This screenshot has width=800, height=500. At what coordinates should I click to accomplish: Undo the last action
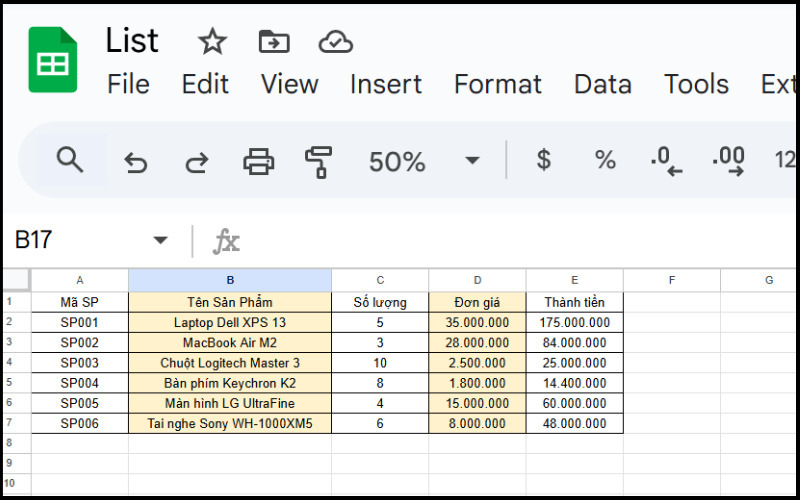pos(135,161)
